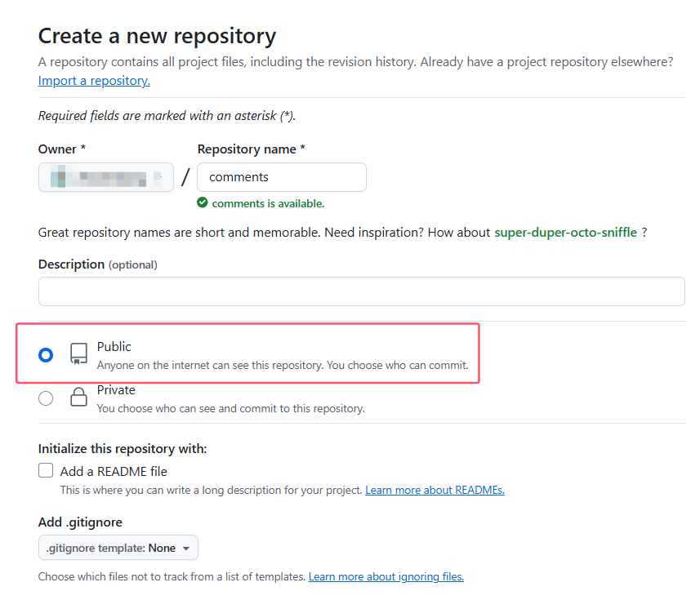The height and width of the screenshot is (600, 700).
Task: Focus the Repository name field containing comments
Action: coord(281,177)
